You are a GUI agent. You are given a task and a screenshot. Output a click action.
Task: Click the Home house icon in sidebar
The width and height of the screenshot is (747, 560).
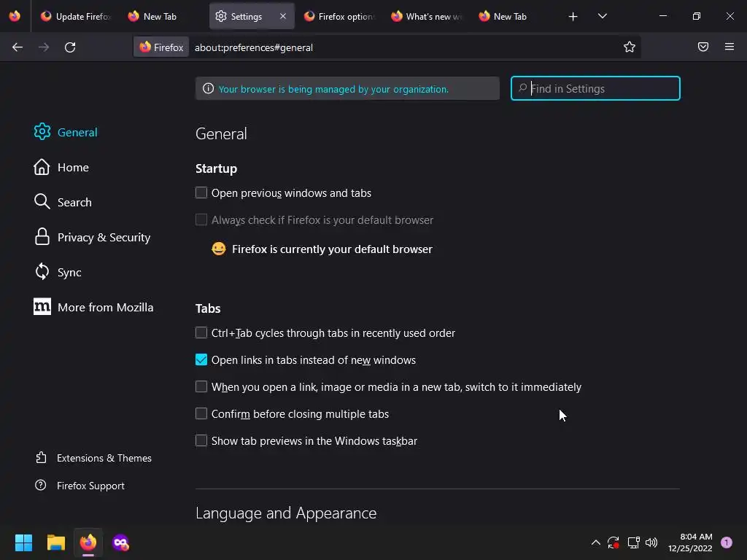coord(42,167)
